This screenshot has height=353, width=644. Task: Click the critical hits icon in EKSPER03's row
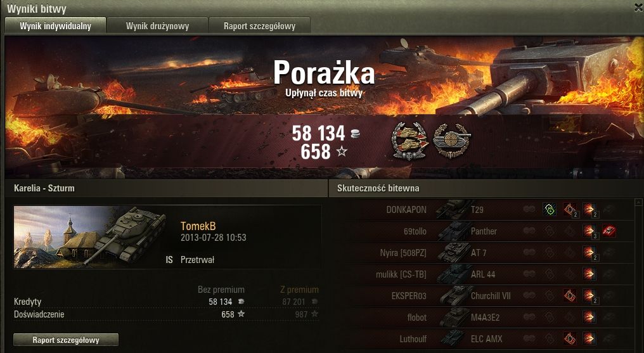coord(570,295)
